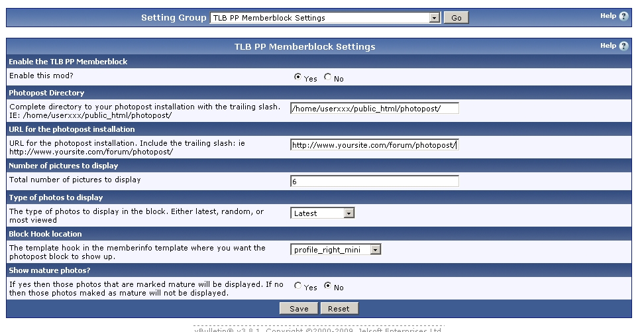The height and width of the screenshot is (332, 644).
Task: Select Yes for Enable this mod
Action: pyautogui.click(x=297, y=78)
